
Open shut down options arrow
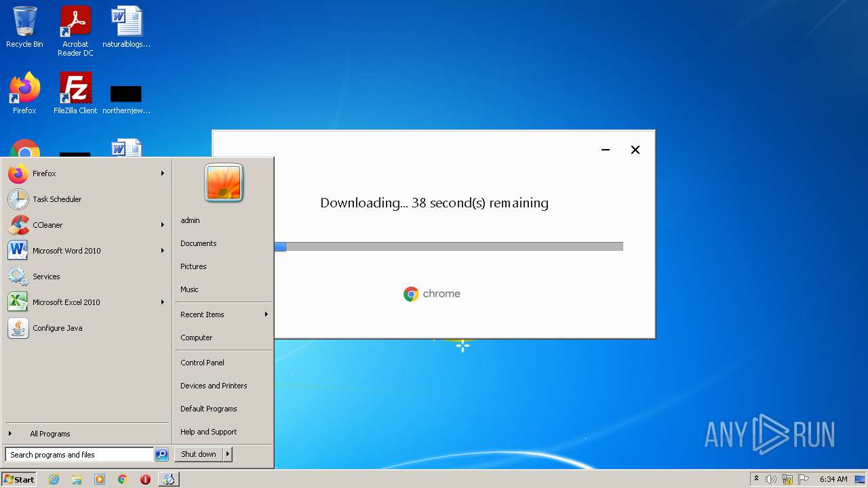pyautogui.click(x=228, y=454)
